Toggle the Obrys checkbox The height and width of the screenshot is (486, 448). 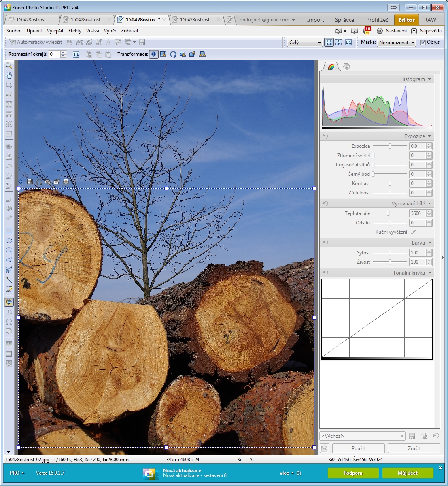(423, 42)
